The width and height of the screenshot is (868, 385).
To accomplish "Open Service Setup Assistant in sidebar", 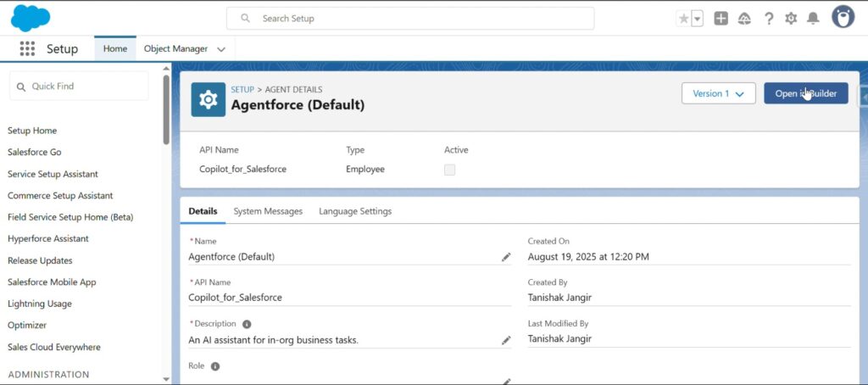I will (x=53, y=174).
